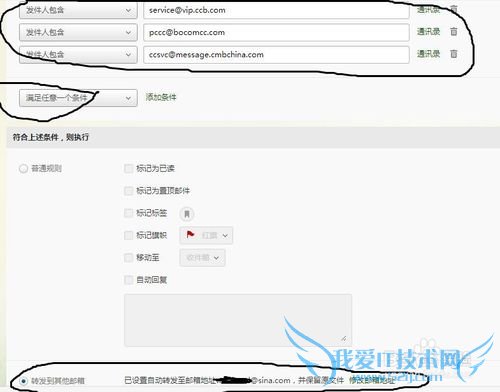Check the 标记旗帜 checkbox

point(128,235)
